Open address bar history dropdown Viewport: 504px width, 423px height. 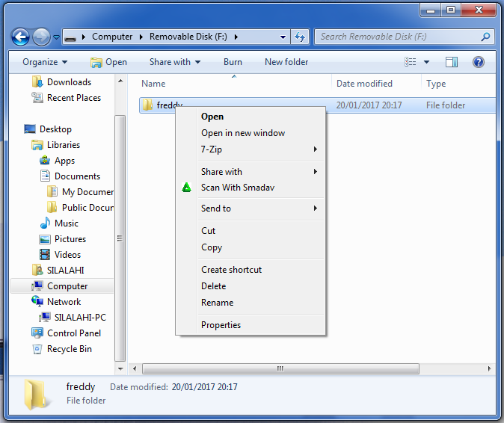[x=283, y=37]
